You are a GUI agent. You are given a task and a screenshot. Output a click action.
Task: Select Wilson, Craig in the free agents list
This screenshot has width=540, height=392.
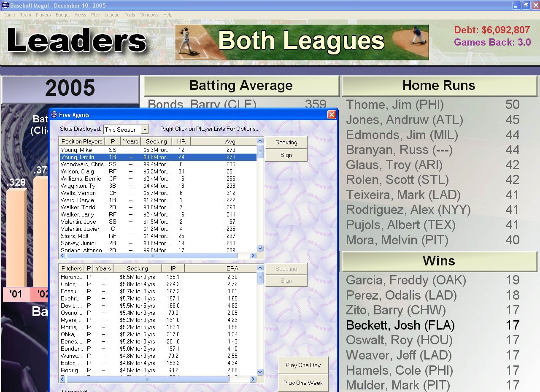tap(77, 171)
